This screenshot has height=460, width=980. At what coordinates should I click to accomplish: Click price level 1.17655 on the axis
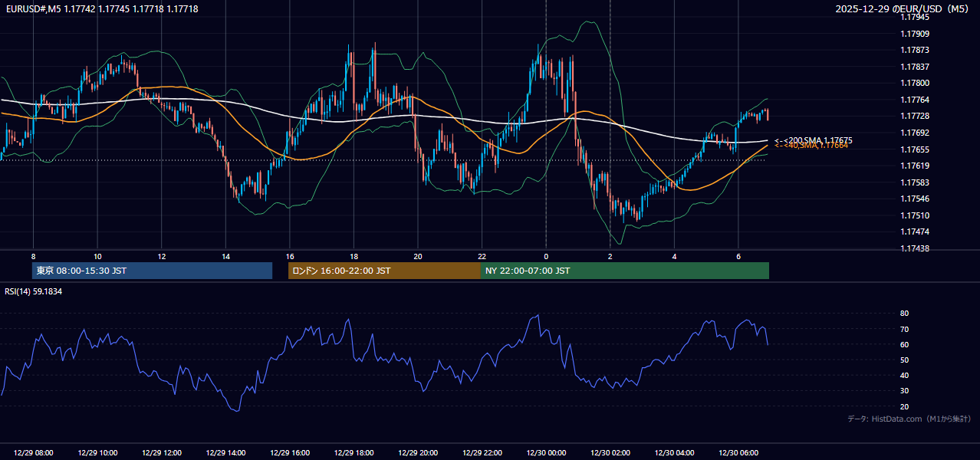click(x=915, y=149)
